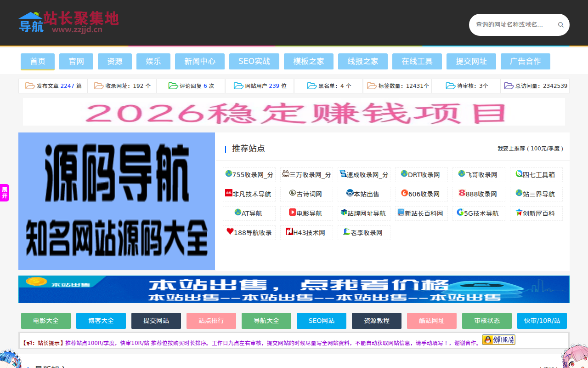This screenshot has width=588, height=368.
Task: Open the 首页 navigation tab
Action: pyautogui.click(x=38, y=62)
